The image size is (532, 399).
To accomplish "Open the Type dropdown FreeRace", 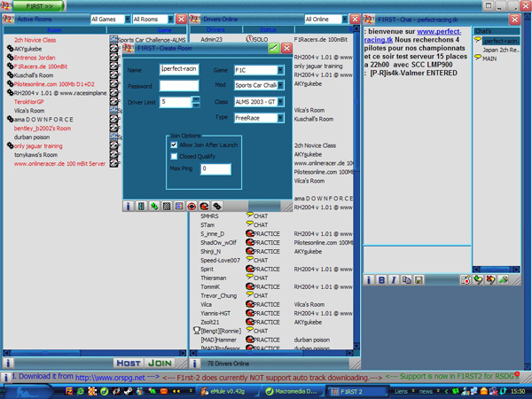I will (x=259, y=118).
